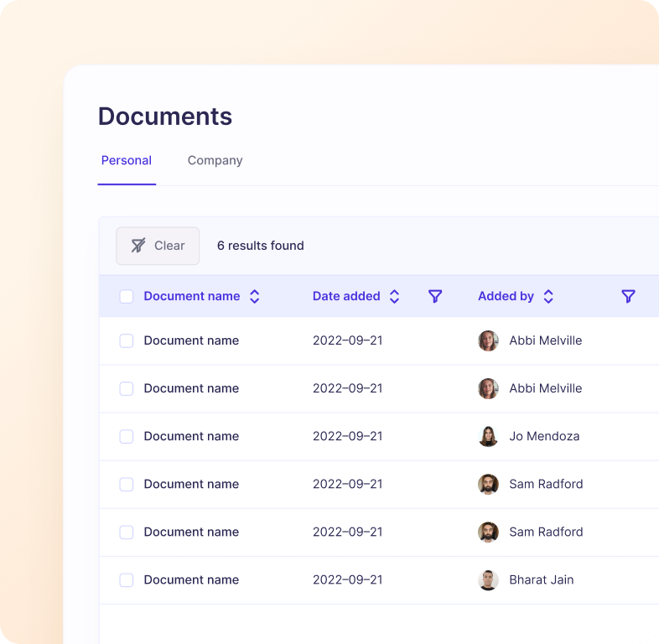659x644 pixels.
Task: Click the Added by filter funnel icon
Action: [x=628, y=296]
